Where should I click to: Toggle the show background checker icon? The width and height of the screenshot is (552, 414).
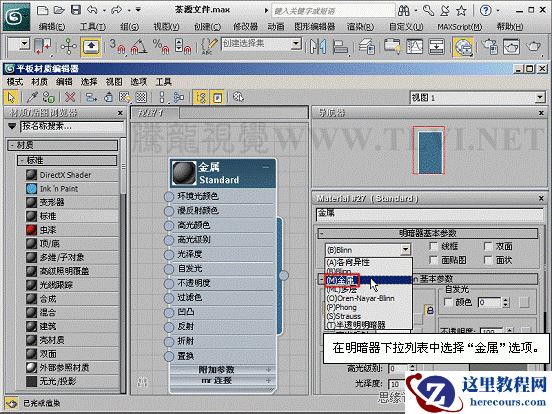pos(141,97)
